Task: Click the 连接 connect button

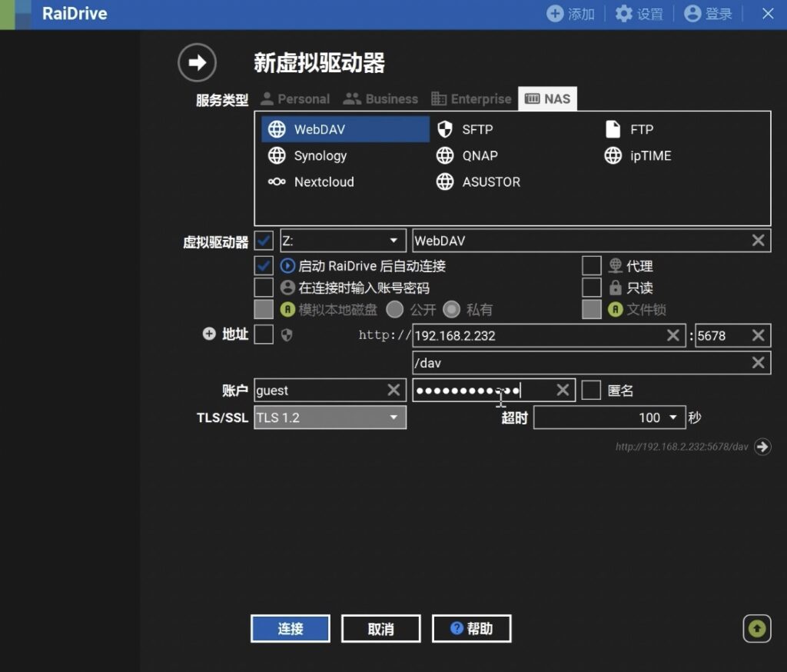Action: (x=290, y=629)
